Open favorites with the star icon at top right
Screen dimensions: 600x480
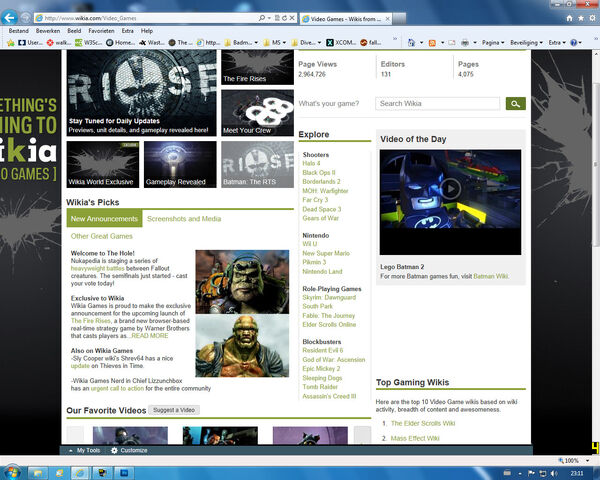pos(581,18)
